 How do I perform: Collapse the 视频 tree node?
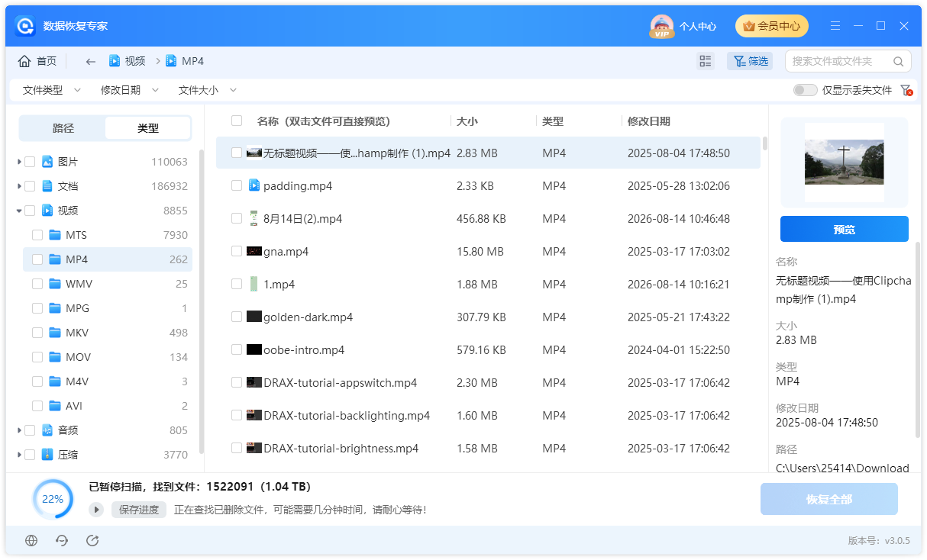(x=18, y=211)
